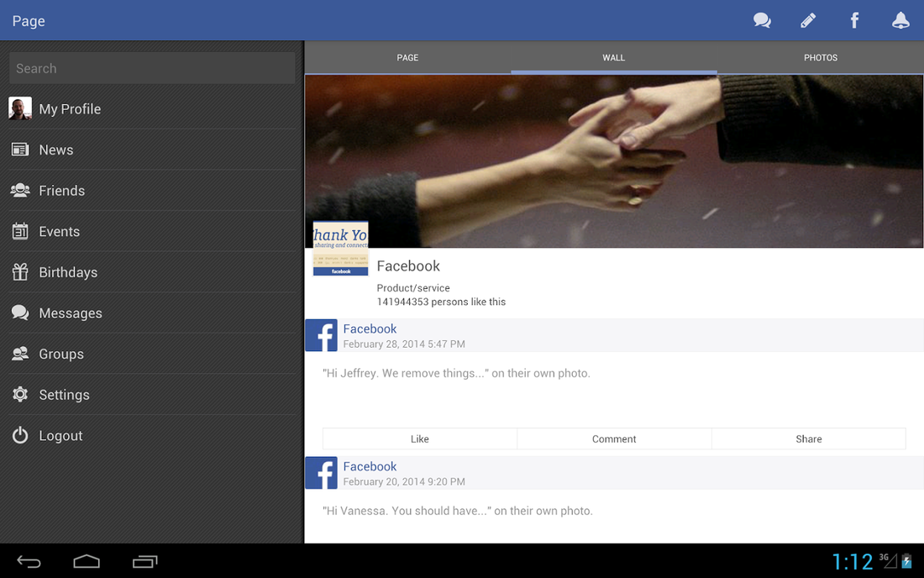Viewport: 924px width, 578px height.
Task: Tap 'February 20, 2014 9:20 PM' timestamp
Action: coord(404,482)
